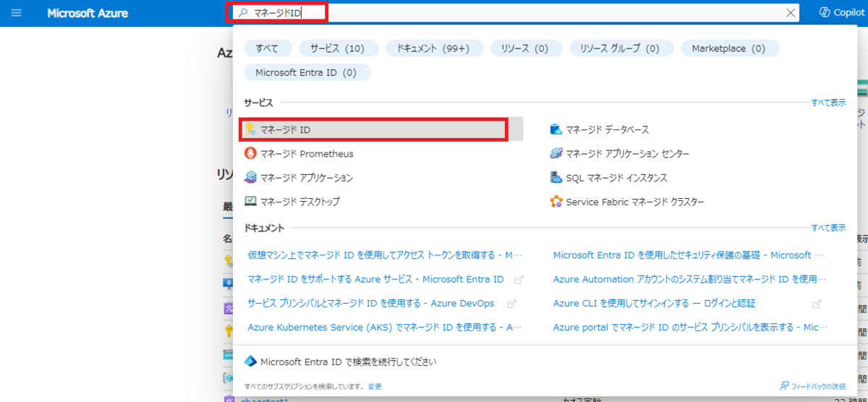The image size is (868, 402).
Task: Open Microsoft Entra ID を使用したセキュリティ保護 document
Action: pyautogui.click(x=689, y=255)
